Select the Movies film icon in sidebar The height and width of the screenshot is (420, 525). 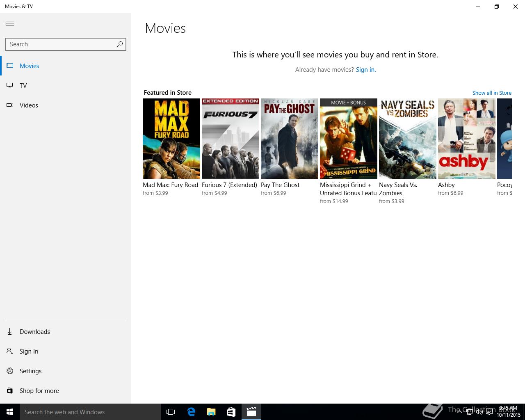(x=10, y=66)
